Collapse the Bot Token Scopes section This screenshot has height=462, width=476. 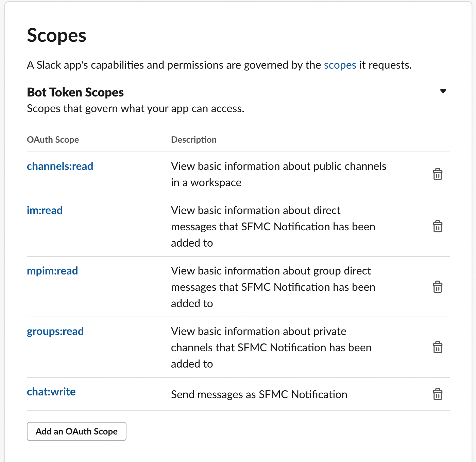point(443,91)
